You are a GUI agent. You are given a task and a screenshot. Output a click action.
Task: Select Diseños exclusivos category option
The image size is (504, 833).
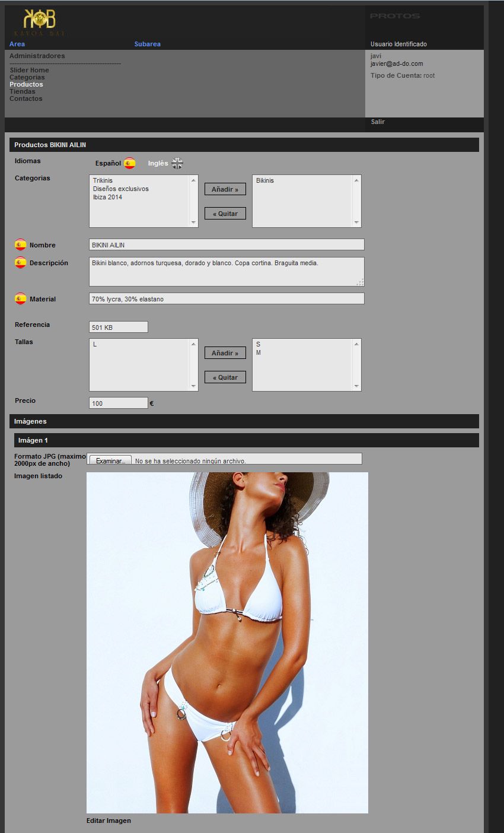121,189
